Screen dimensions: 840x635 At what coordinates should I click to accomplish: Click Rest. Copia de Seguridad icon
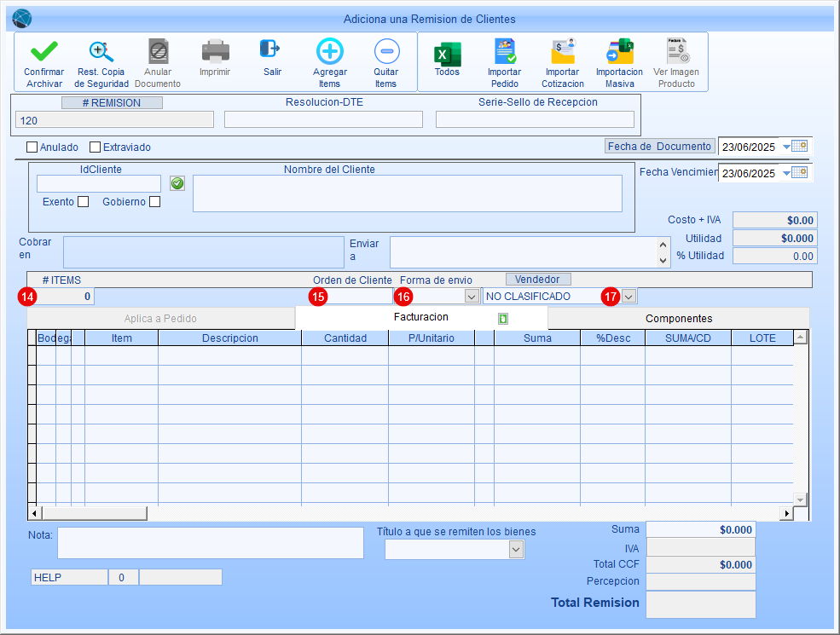[x=101, y=53]
